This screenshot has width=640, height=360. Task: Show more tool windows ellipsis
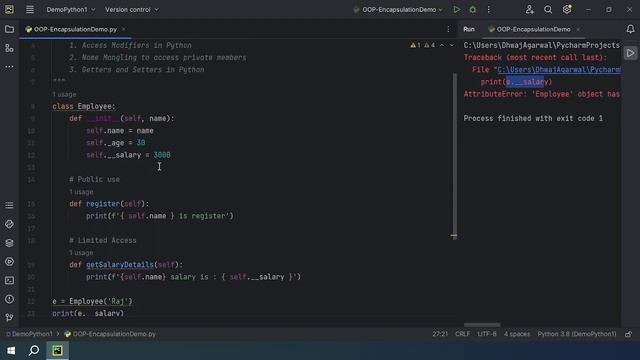[x=9, y=67]
